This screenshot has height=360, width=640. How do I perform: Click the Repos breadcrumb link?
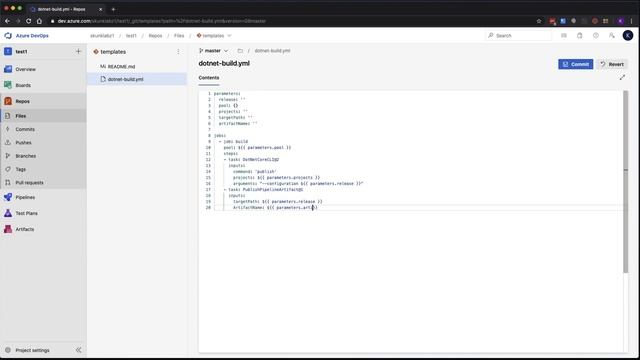[155, 36]
